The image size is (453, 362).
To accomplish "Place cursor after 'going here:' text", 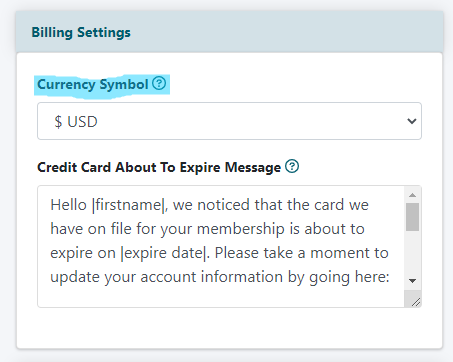I will click(x=391, y=277).
